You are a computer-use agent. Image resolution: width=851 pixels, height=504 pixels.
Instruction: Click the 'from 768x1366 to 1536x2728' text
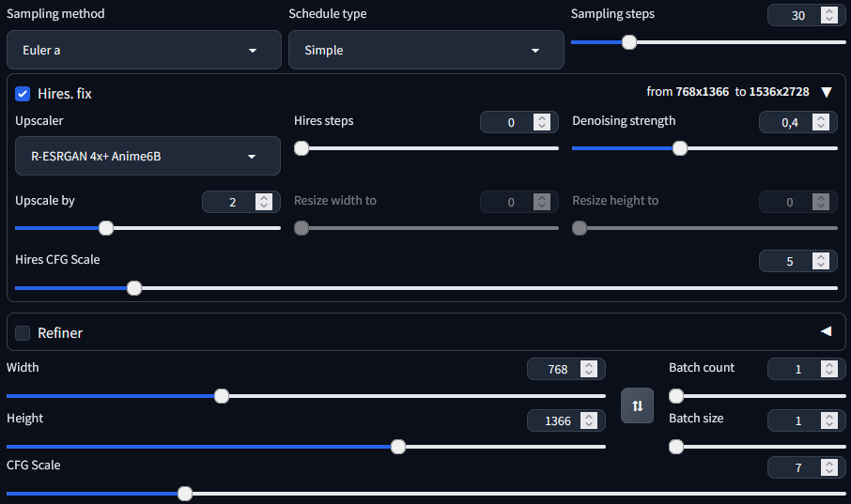click(x=728, y=92)
